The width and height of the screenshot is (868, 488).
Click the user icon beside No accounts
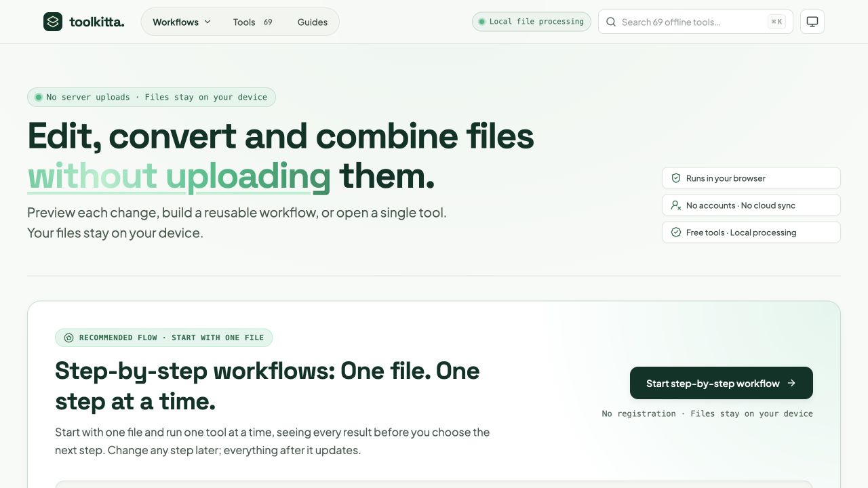tap(676, 205)
